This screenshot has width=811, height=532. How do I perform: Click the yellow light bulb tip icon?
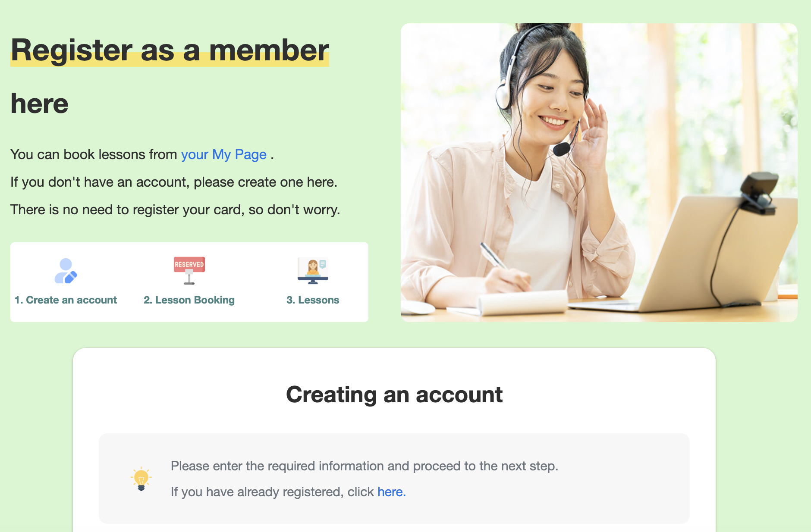point(141,479)
